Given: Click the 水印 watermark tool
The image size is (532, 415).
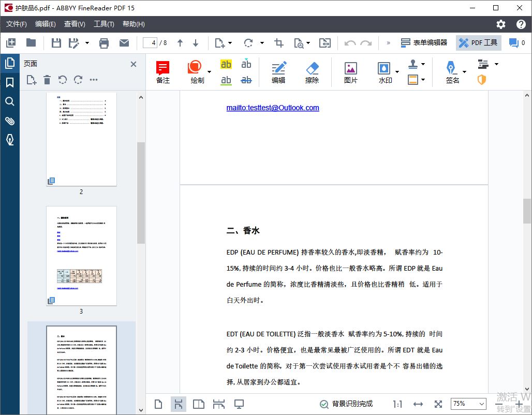Looking at the screenshot, I should pyautogui.click(x=385, y=72).
